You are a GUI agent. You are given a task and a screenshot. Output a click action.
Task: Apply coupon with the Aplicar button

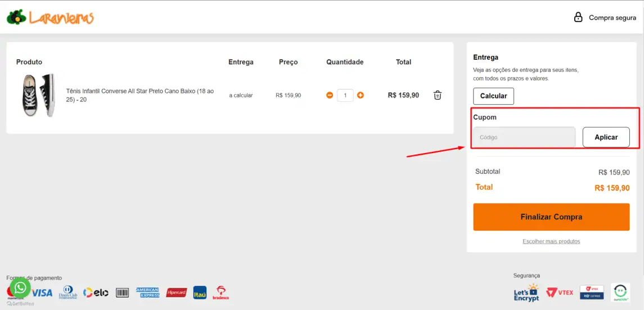606,137
